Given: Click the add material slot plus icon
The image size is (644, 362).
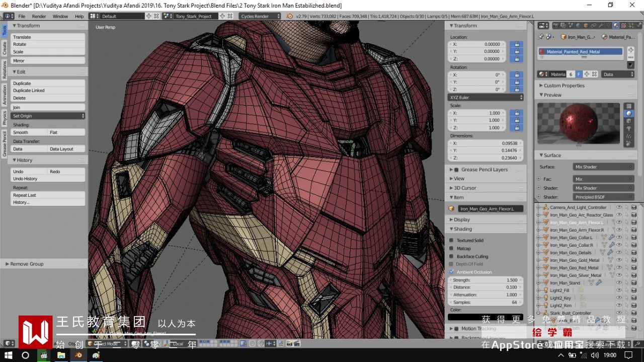Looking at the screenshot, I should click(631, 50).
